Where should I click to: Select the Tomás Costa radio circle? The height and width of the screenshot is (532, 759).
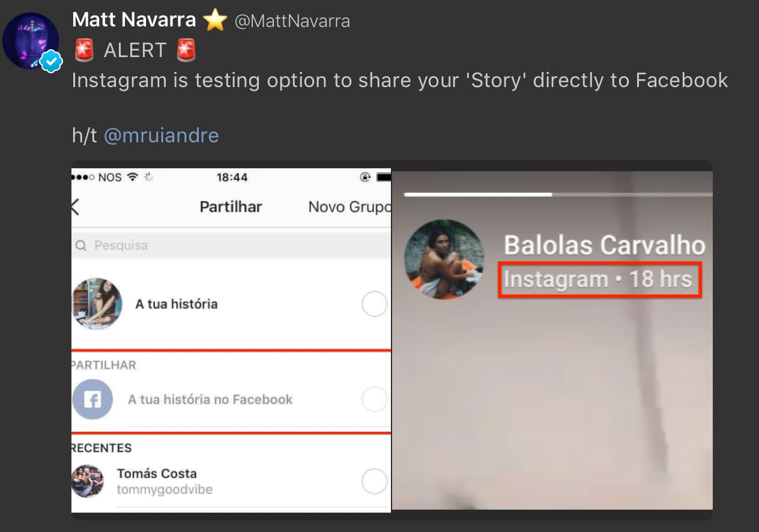[x=374, y=481]
